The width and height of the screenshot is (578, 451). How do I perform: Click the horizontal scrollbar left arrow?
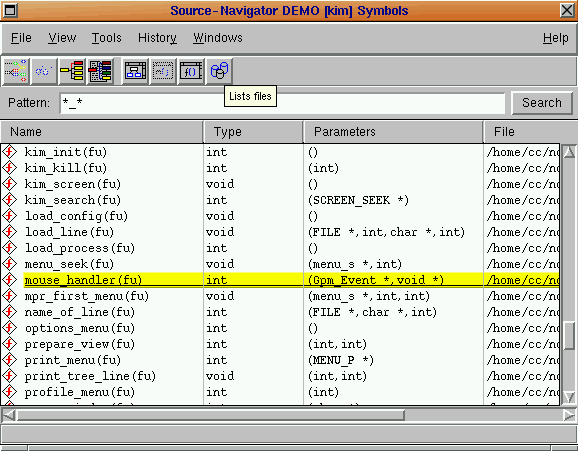click(8, 415)
